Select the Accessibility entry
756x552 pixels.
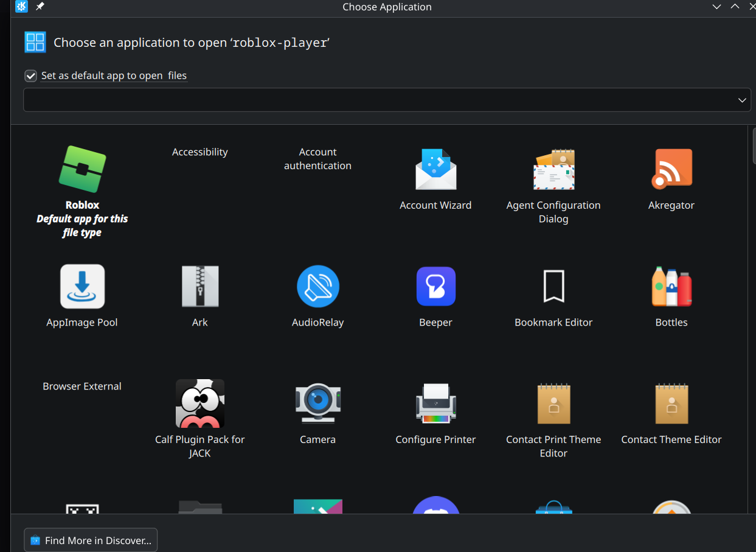pyautogui.click(x=199, y=152)
